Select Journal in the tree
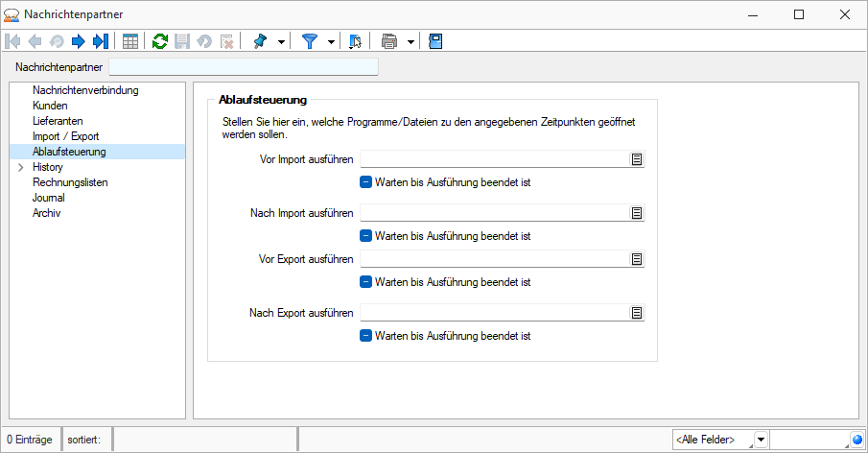The image size is (868, 453). (48, 198)
